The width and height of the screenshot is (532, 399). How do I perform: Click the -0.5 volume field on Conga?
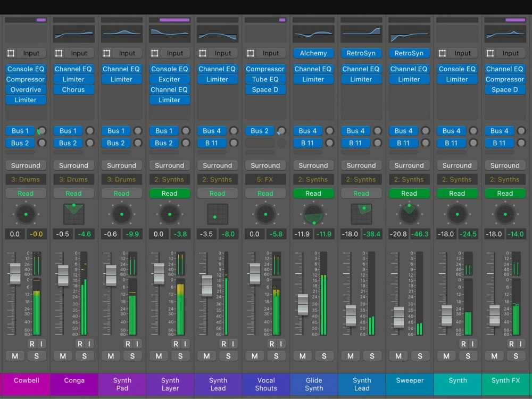click(x=62, y=234)
